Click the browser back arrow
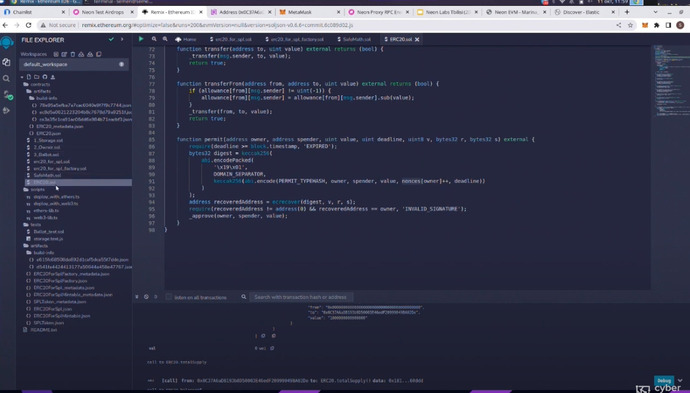Image resolution: width=690 pixels, height=393 pixels. [6, 26]
